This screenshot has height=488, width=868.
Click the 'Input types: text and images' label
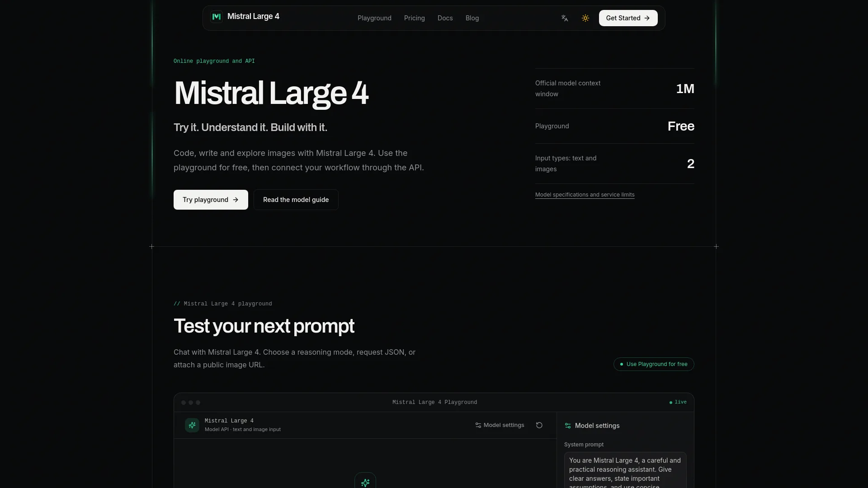[566, 164]
